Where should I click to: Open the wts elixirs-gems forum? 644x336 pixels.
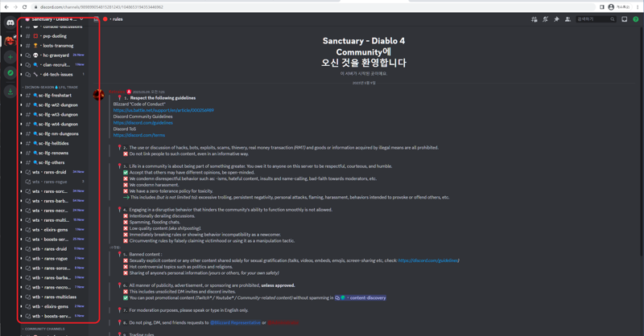tap(53, 230)
